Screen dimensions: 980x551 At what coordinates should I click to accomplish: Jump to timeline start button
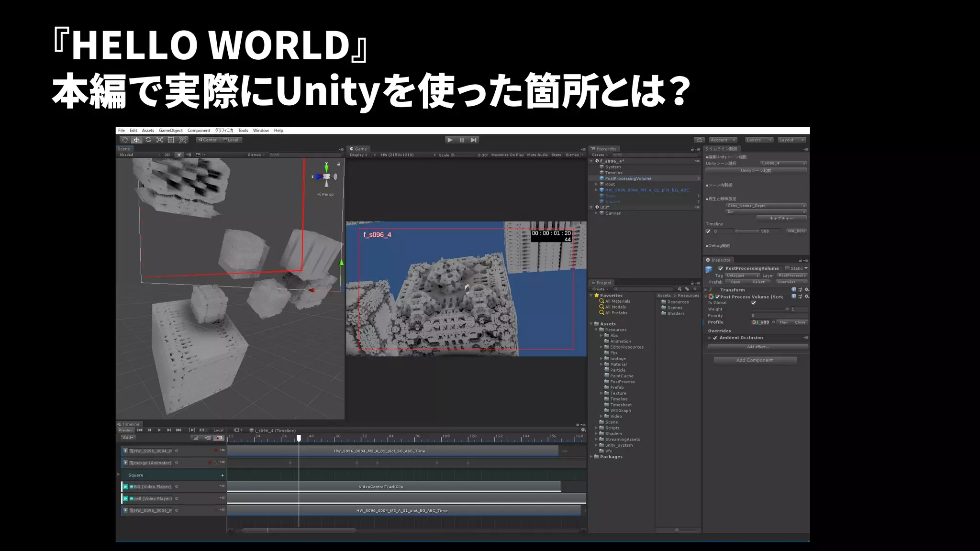point(140,430)
